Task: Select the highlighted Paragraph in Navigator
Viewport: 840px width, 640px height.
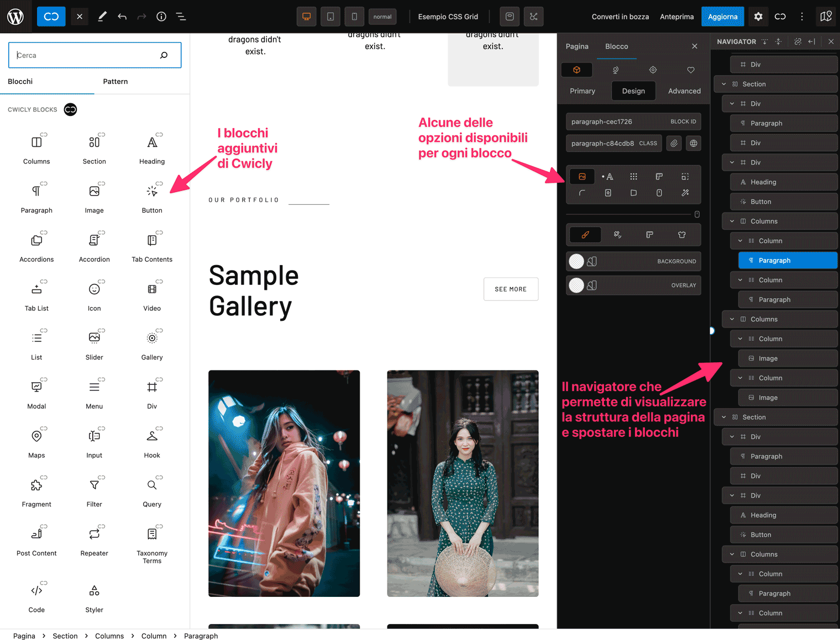Action: (x=788, y=261)
